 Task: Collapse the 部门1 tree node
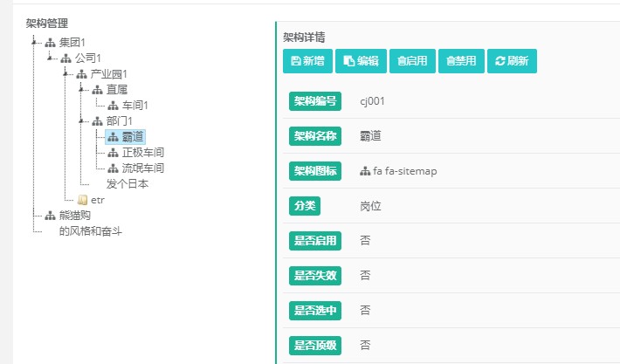(x=81, y=121)
